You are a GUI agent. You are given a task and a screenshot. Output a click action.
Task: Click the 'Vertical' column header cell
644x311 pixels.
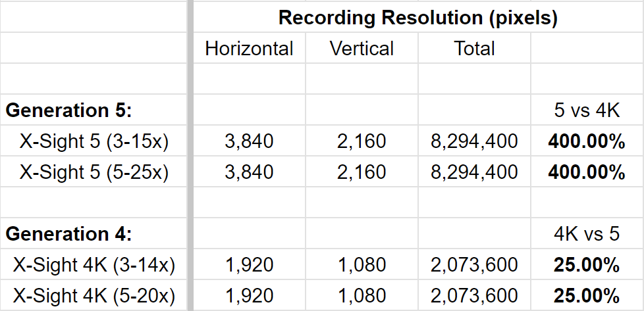362,48
